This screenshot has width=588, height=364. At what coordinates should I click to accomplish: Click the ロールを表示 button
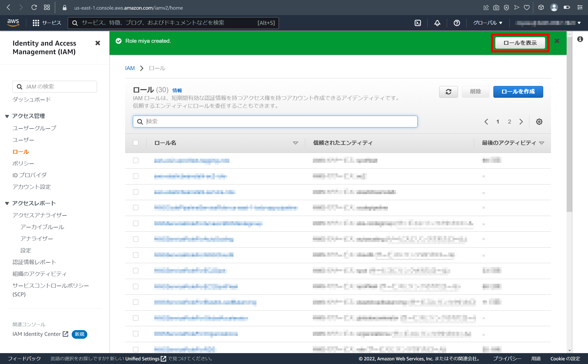[520, 43]
